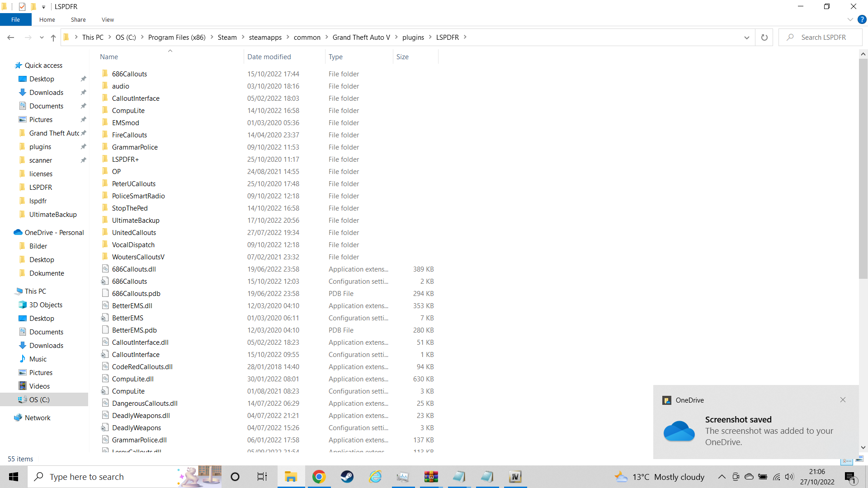Open Google Chrome from the taskbar

[319, 477]
